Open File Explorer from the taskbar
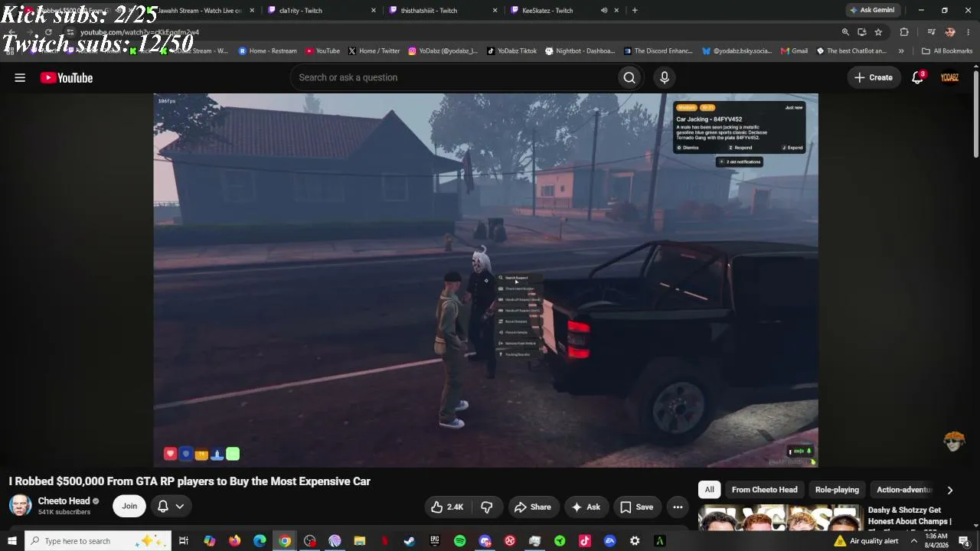The height and width of the screenshot is (551, 980). [x=360, y=541]
